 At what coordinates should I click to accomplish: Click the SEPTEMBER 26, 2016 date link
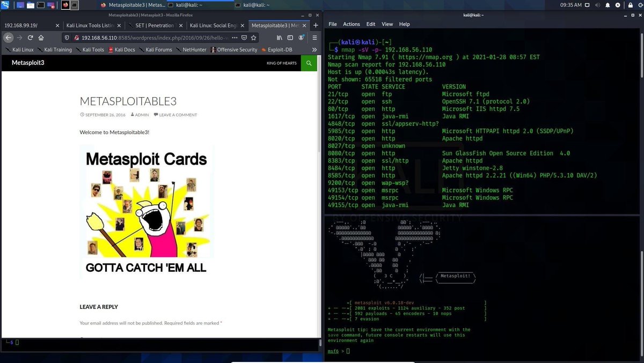pyautogui.click(x=105, y=115)
